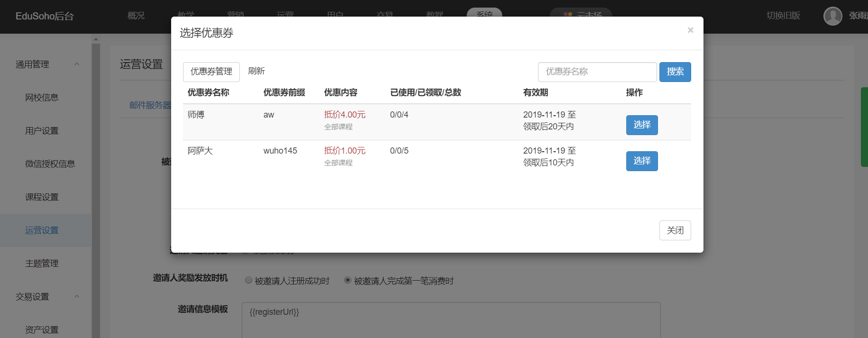Open 优惠券管理 button

pyautogui.click(x=211, y=72)
